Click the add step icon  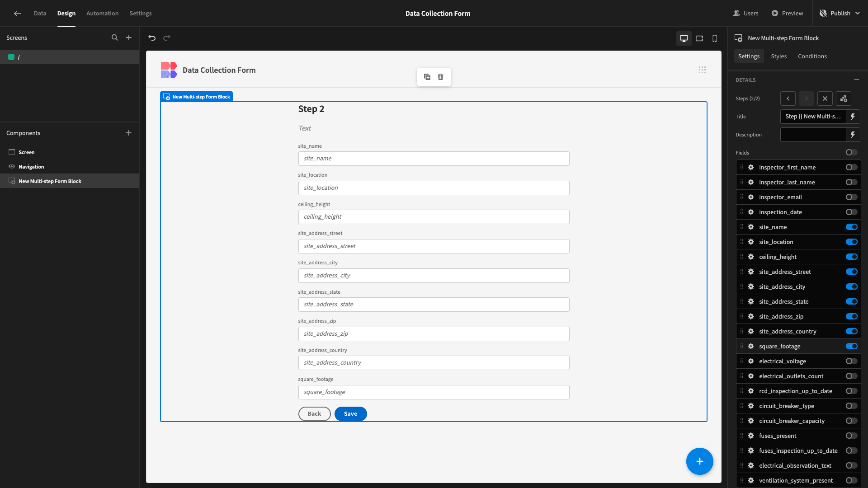pyautogui.click(x=844, y=99)
